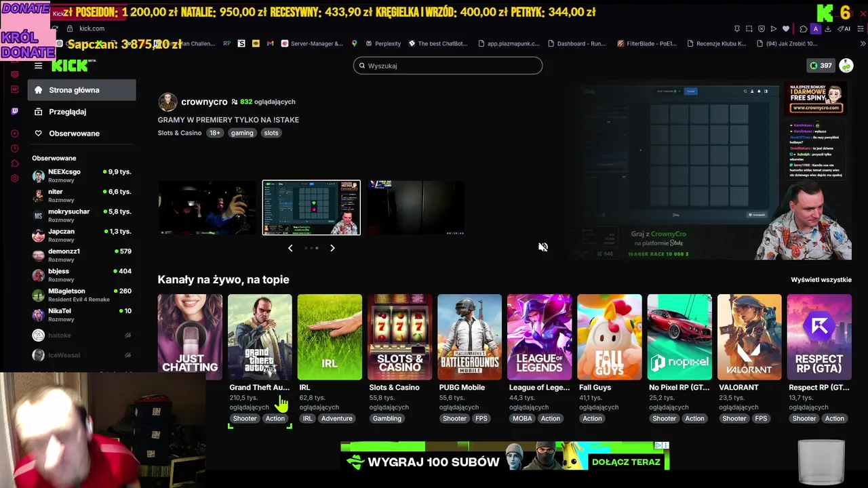
Task: Open PUBG Mobile category card
Action: point(469,337)
